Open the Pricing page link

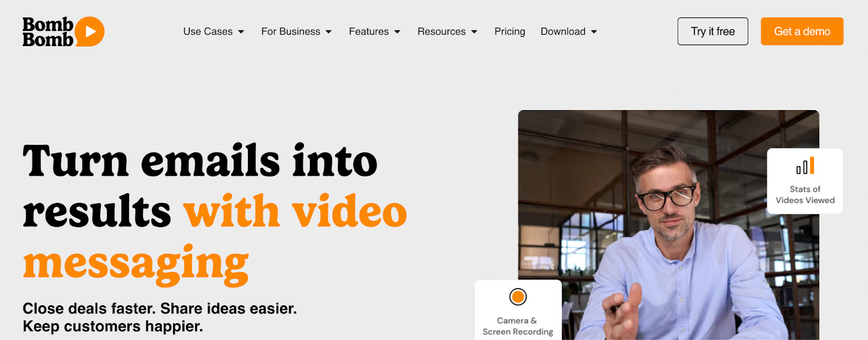tap(510, 31)
